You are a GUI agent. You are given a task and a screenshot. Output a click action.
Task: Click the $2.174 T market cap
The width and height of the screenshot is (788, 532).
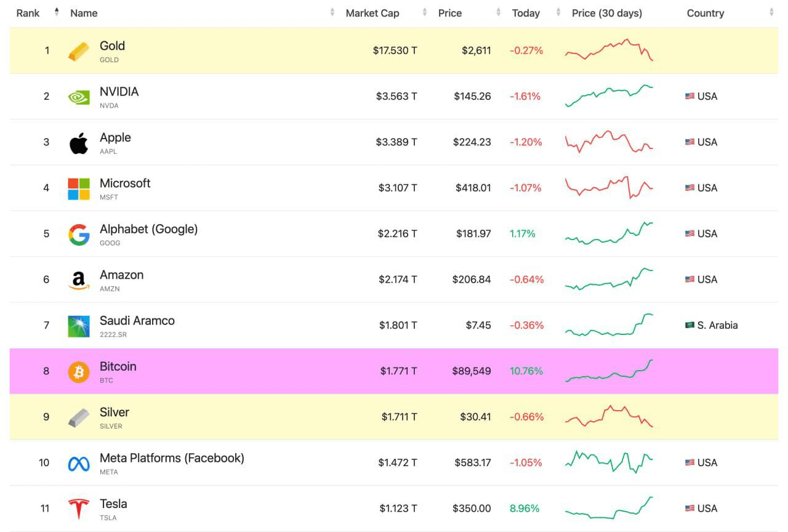pos(398,280)
